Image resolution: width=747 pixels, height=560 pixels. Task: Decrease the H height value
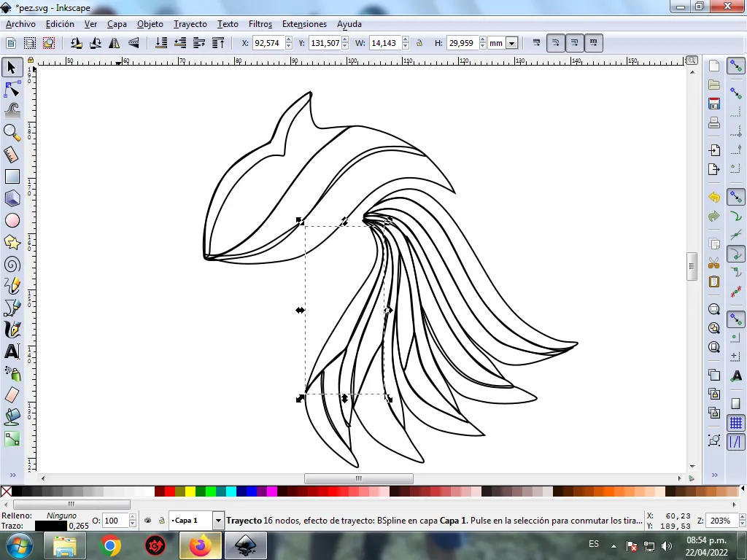pyautogui.click(x=483, y=46)
